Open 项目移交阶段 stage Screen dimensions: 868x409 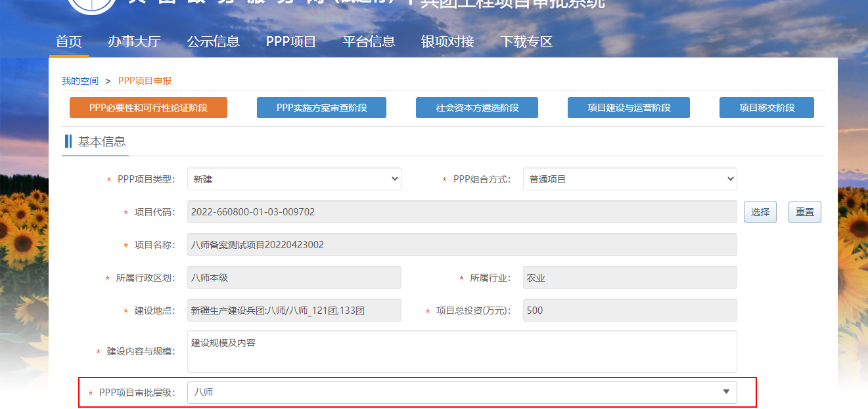pyautogui.click(x=767, y=108)
